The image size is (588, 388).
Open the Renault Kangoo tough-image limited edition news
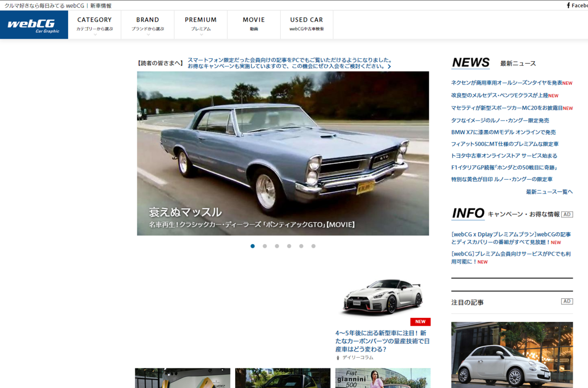point(500,120)
